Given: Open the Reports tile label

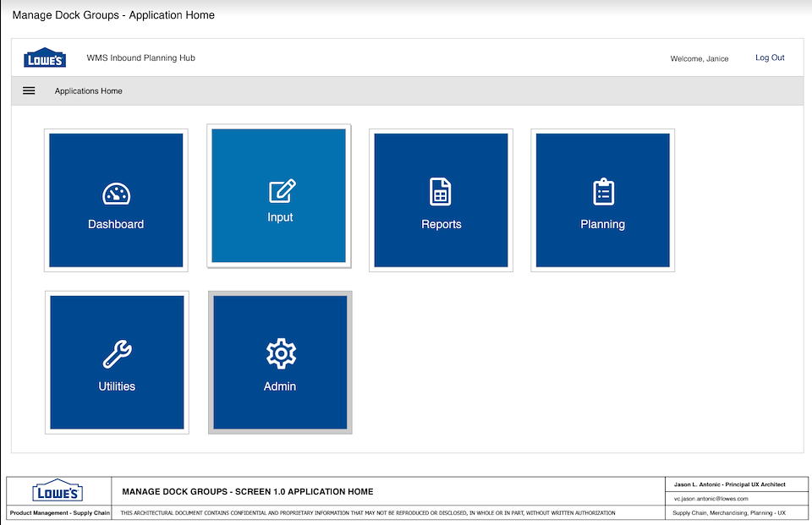Looking at the screenshot, I should point(442,224).
